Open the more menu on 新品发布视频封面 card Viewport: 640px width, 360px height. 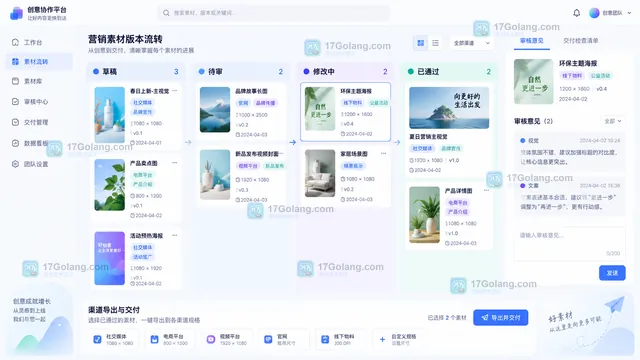pos(282,153)
